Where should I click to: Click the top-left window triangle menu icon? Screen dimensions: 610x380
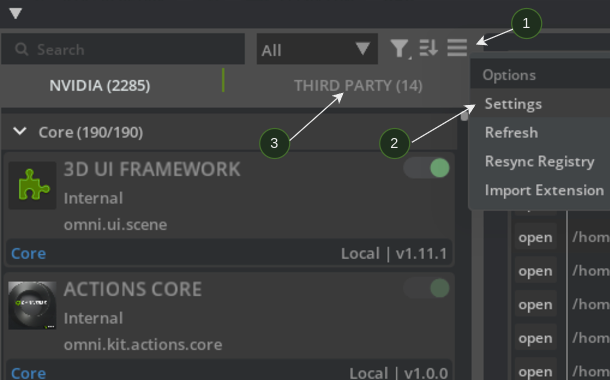coord(16,14)
